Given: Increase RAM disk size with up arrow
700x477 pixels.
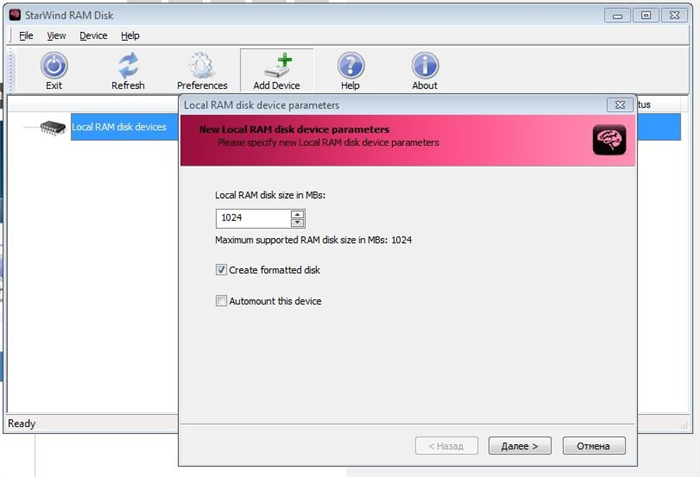Looking at the screenshot, I should 297,214.
